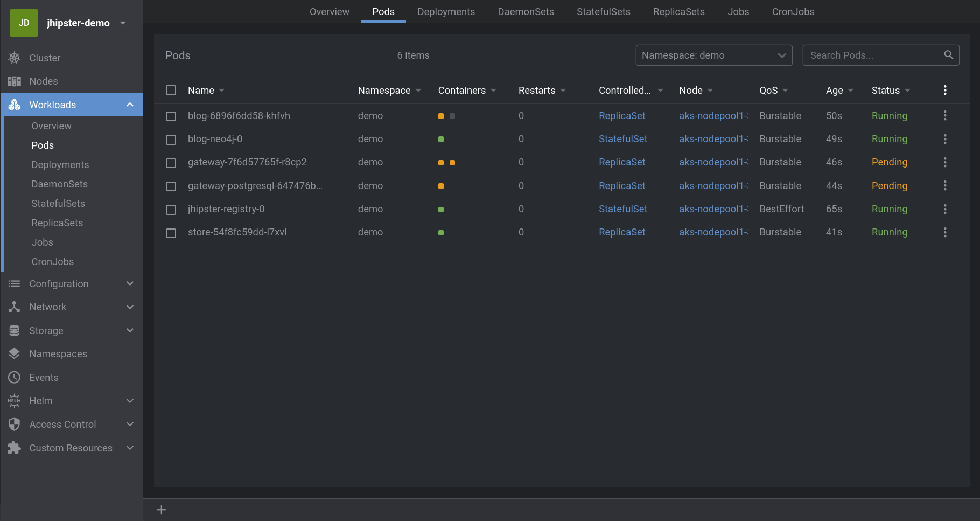Click the search magnifier icon in Pods search
This screenshot has width=980, height=521.
(x=948, y=55)
